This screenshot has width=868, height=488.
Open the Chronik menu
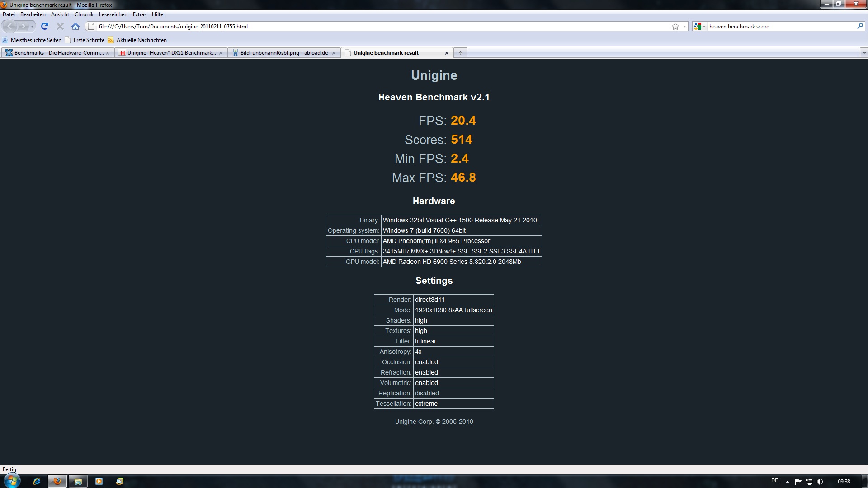pos(84,14)
